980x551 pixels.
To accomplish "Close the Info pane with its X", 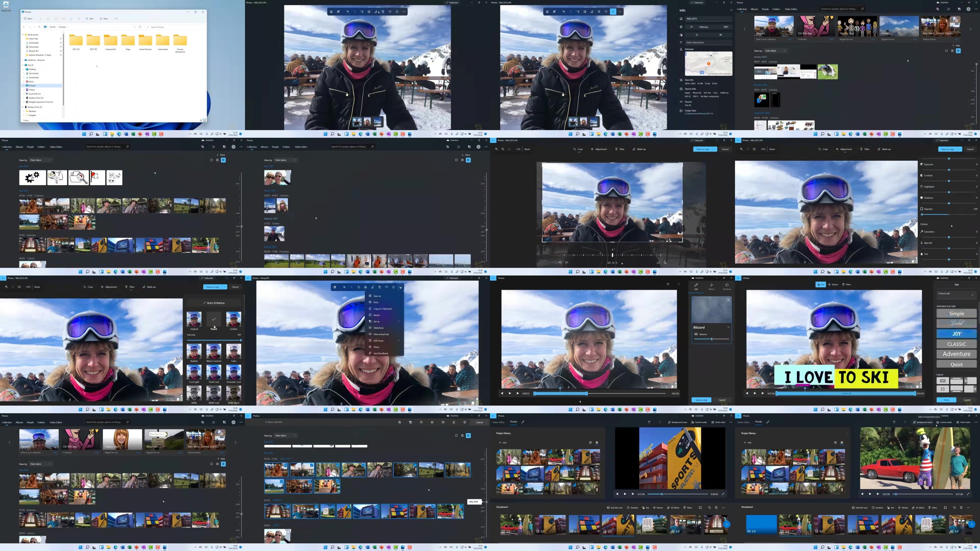I will click(x=731, y=10).
